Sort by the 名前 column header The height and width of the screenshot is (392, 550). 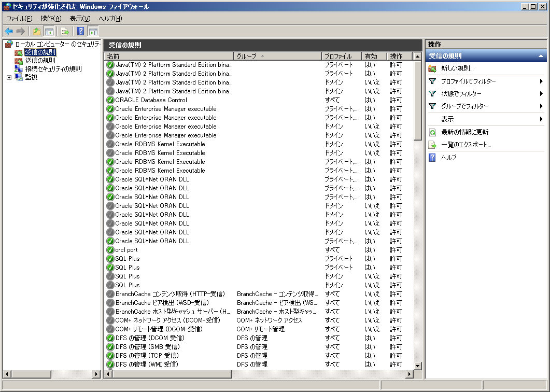tap(169, 56)
